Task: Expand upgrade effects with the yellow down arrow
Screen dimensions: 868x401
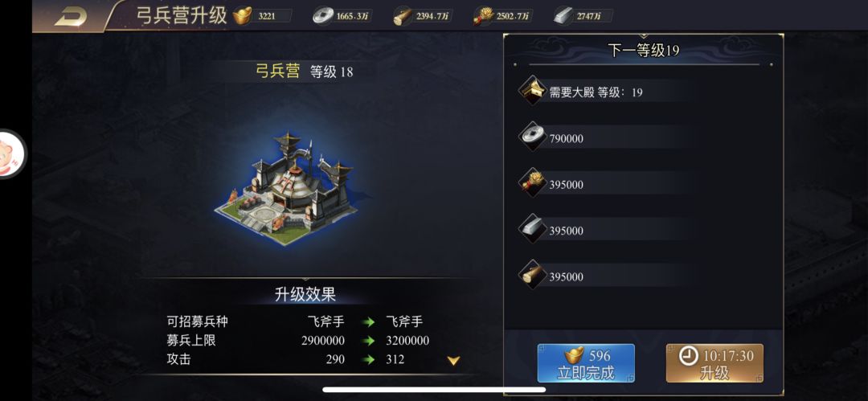Action: pyautogui.click(x=453, y=361)
